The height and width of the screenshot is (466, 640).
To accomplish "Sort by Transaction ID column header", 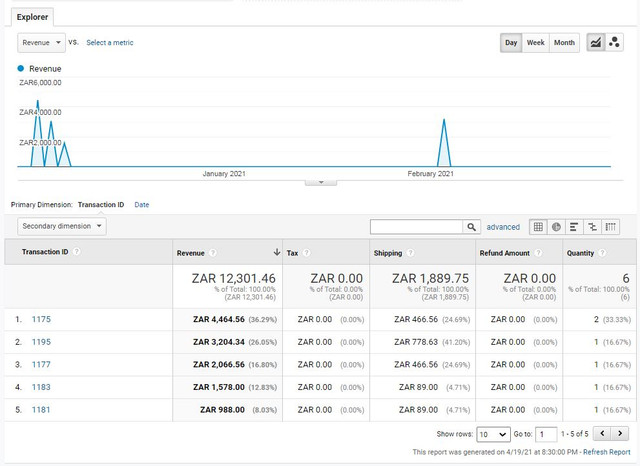I will (x=45, y=252).
